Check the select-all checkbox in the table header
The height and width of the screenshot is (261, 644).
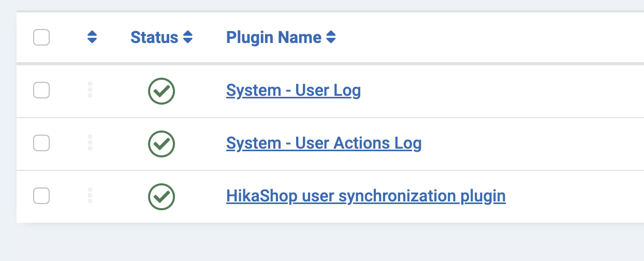(41, 38)
